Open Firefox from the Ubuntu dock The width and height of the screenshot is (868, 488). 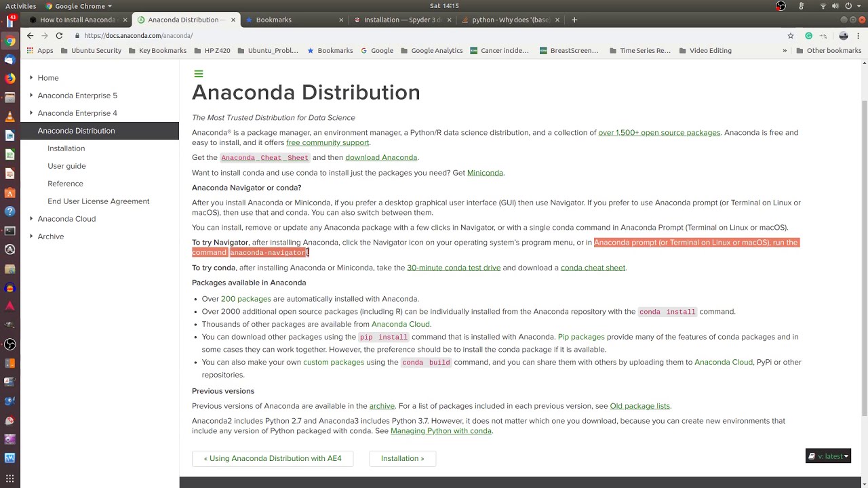point(9,79)
